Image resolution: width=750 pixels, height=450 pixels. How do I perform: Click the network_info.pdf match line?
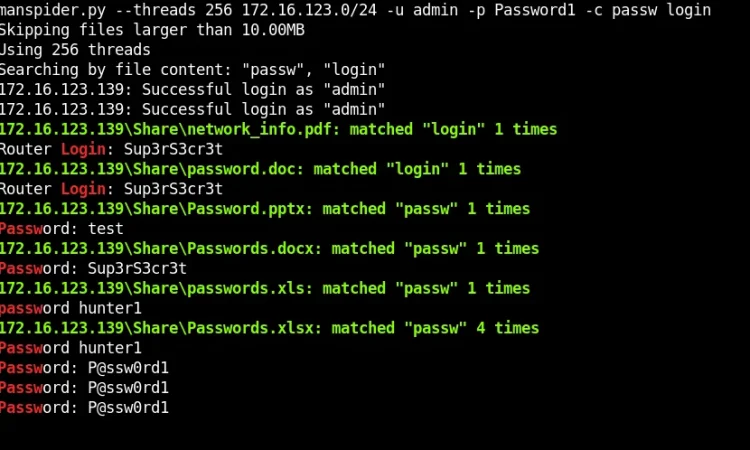point(278,129)
